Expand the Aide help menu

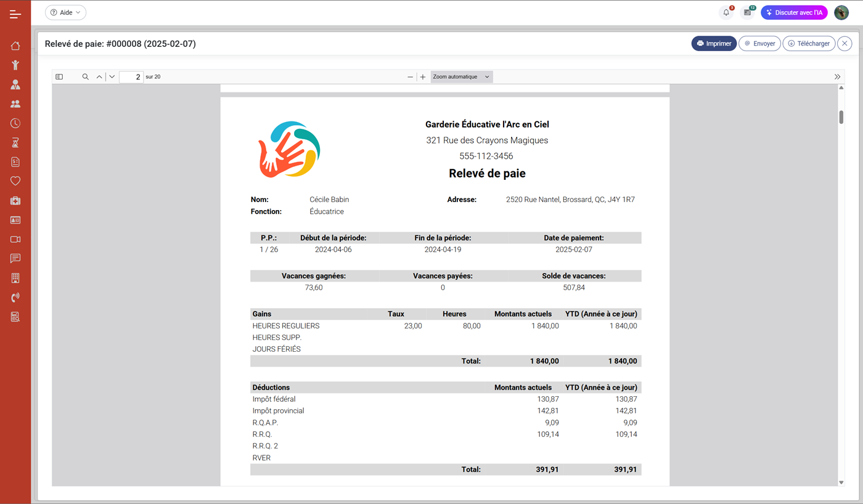tap(65, 12)
